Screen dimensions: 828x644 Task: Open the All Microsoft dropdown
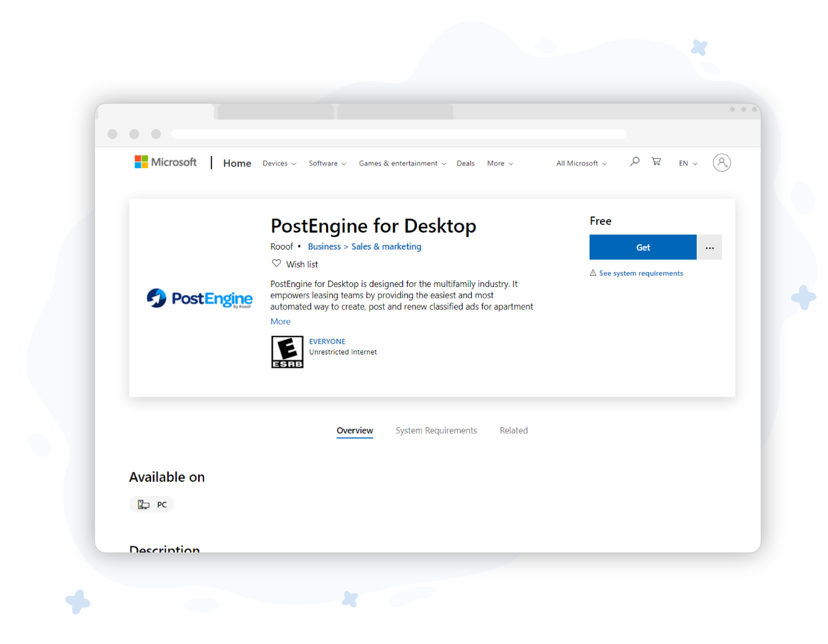(x=581, y=163)
